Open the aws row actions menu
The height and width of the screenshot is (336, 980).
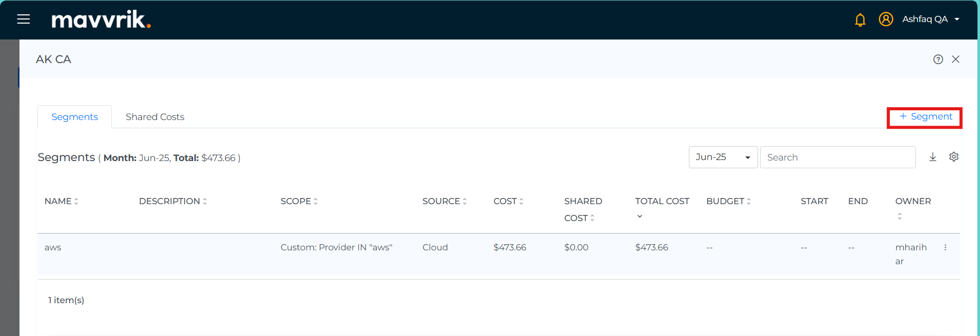coord(945,248)
